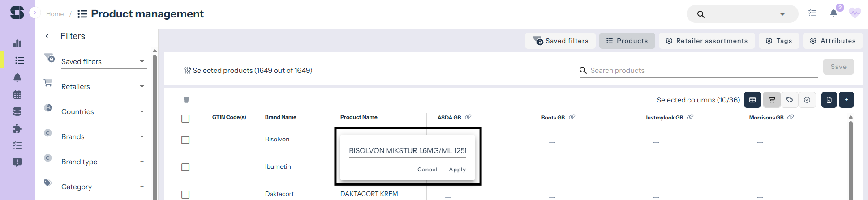Toggle the shopping cart columns icon
The height and width of the screenshot is (200, 868).
[x=772, y=100]
